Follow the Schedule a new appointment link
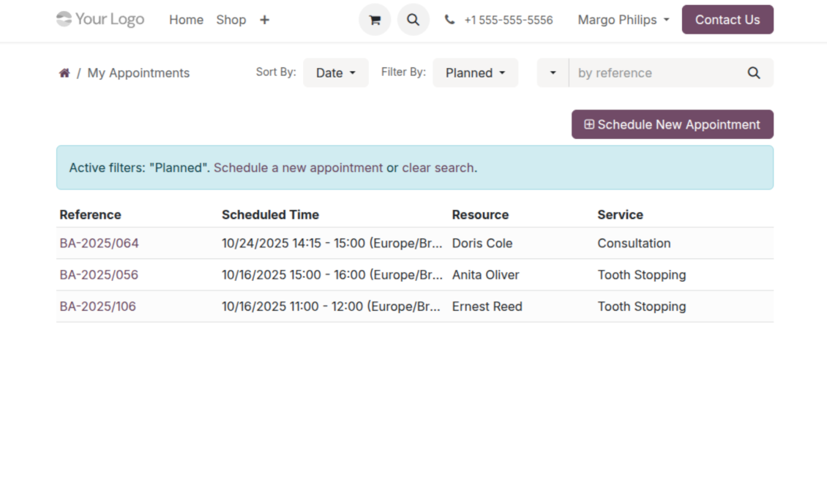The width and height of the screenshot is (827, 504). coord(298,168)
